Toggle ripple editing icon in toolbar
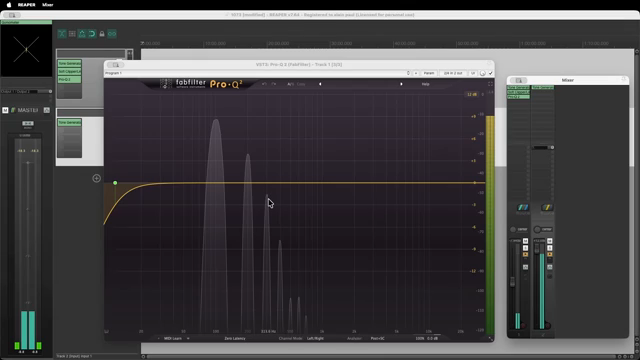 pyautogui.click(x=82, y=33)
